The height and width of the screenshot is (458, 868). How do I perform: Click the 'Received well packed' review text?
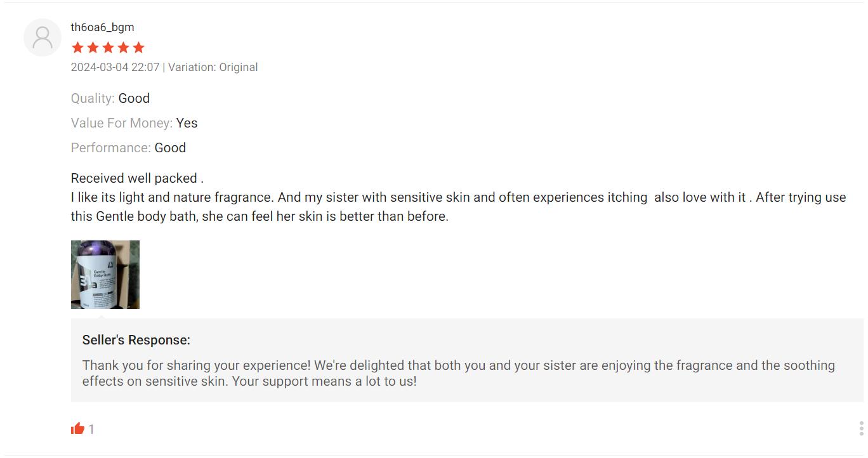(x=137, y=178)
